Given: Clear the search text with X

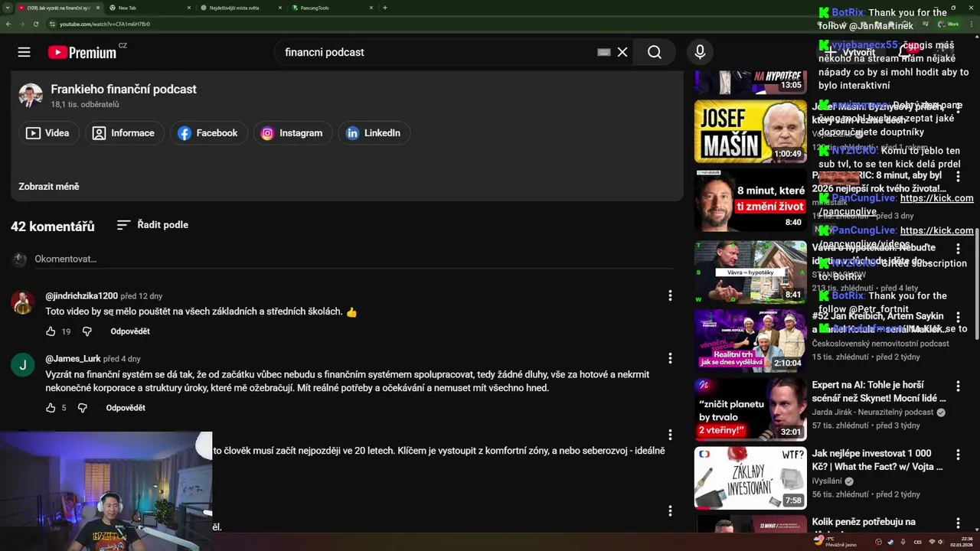Looking at the screenshot, I should 622,52.
